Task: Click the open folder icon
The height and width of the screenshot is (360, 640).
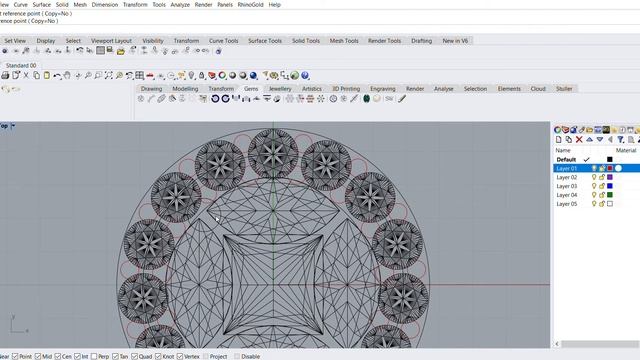Action: tap(121, 51)
